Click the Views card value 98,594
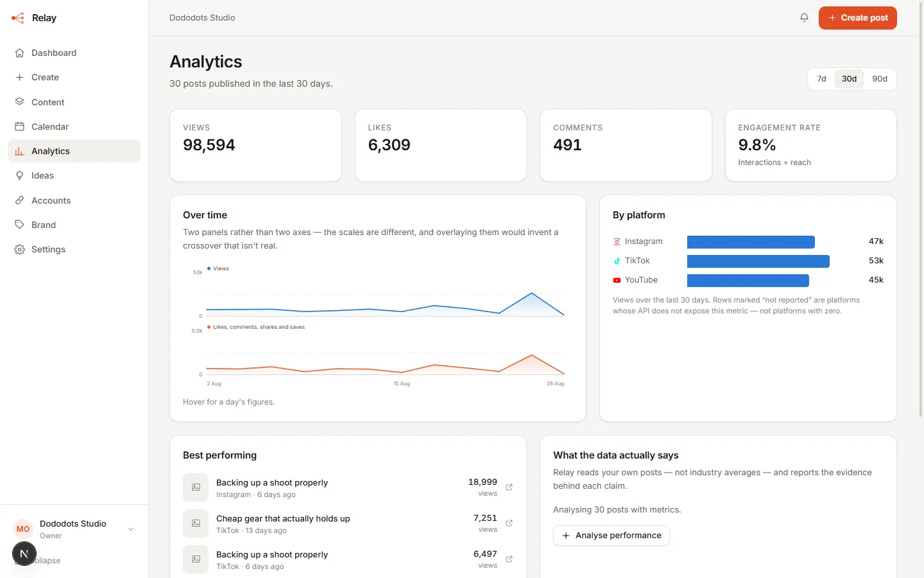This screenshot has width=924, height=578. click(x=209, y=145)
